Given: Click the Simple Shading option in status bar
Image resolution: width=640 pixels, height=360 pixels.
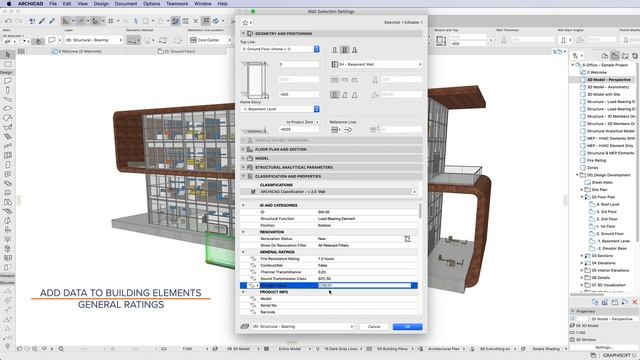Looking at the screenshot, I should click(546, 349).
